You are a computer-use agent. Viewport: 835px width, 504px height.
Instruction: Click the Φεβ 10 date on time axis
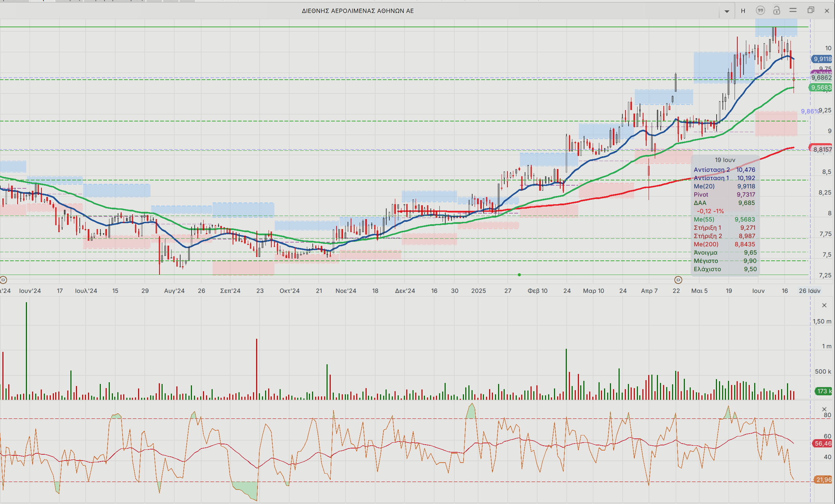pyautogui.click(x=537, y=291)
